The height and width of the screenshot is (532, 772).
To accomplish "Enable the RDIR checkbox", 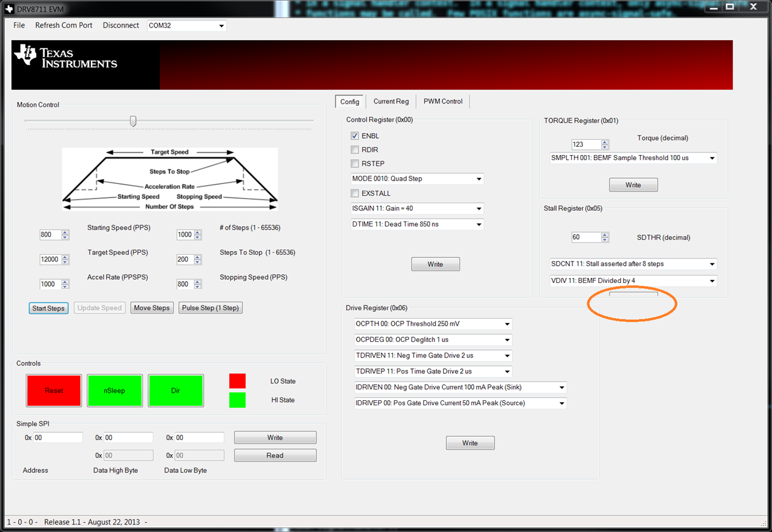I will pos(355,150).
